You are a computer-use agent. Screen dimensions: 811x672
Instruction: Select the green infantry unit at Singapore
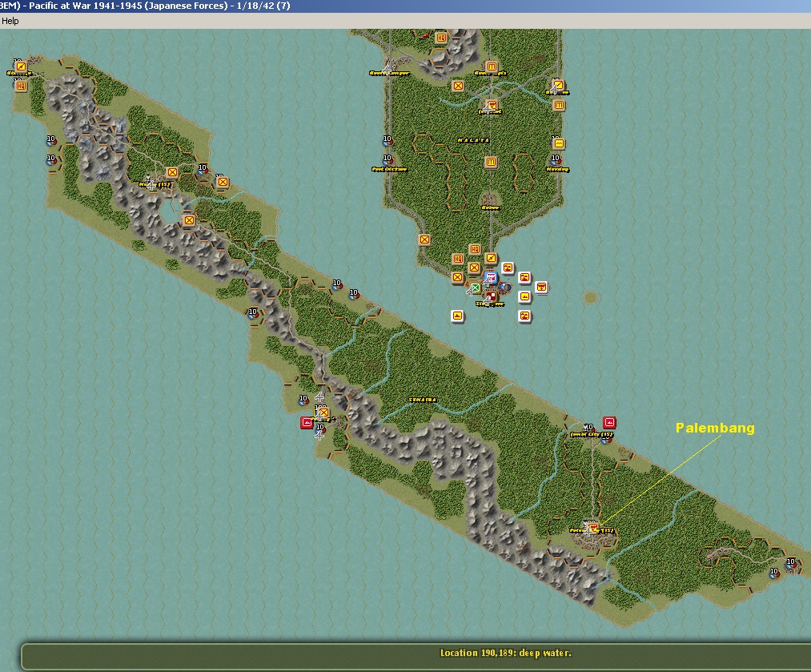(x=475, y=288)
